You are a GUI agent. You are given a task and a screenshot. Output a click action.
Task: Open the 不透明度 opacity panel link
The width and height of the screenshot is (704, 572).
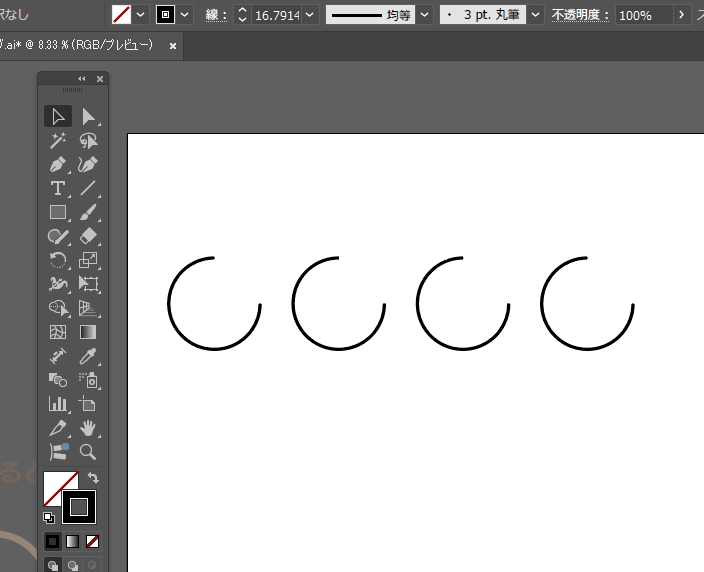[x=581, y=15]
